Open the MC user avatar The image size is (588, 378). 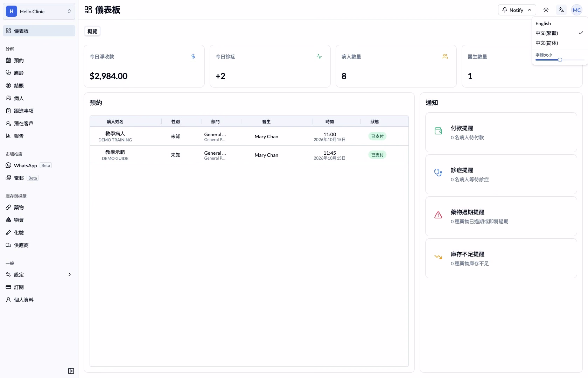pyautogui.click(x=577, y=10)
